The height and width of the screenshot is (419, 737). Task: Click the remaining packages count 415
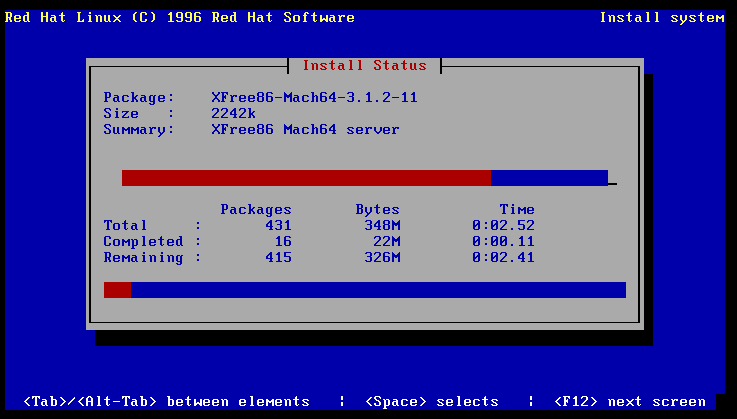(278, 258)
